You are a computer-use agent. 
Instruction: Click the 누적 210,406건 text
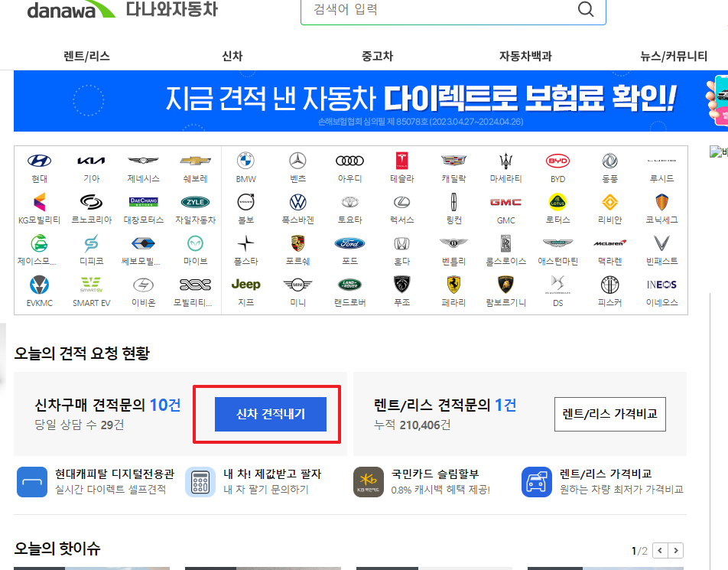click(x=412, y=425)
